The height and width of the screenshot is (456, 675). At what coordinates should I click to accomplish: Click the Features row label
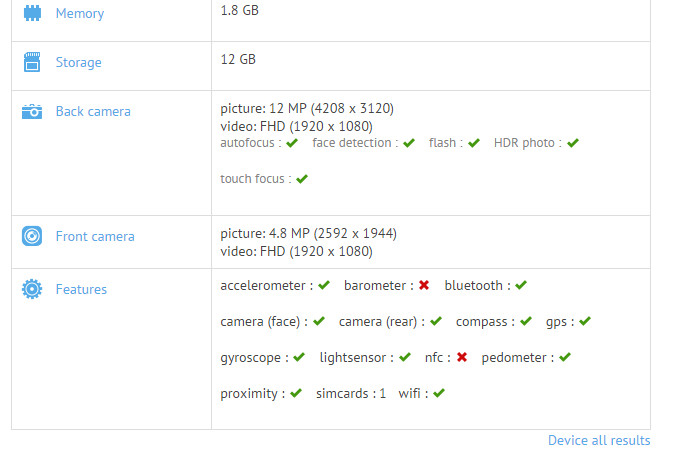tap(81, 289)
